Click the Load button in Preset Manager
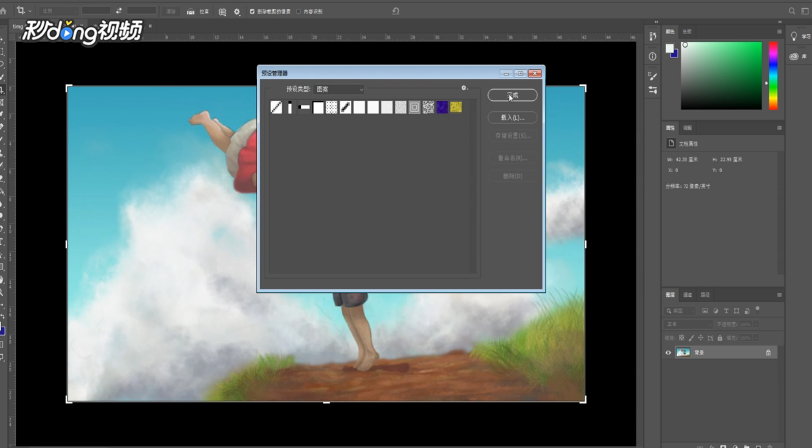 point(512,118)
